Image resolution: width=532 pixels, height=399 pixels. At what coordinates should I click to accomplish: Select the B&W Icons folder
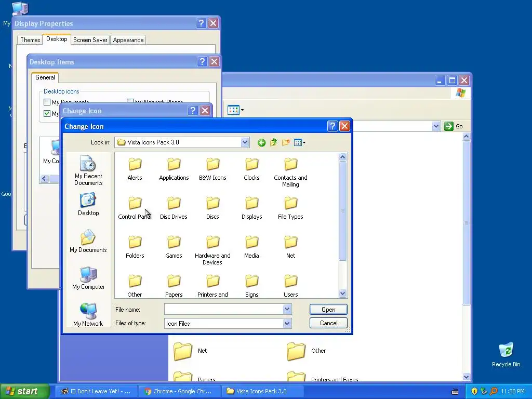(x=212, y=169)
